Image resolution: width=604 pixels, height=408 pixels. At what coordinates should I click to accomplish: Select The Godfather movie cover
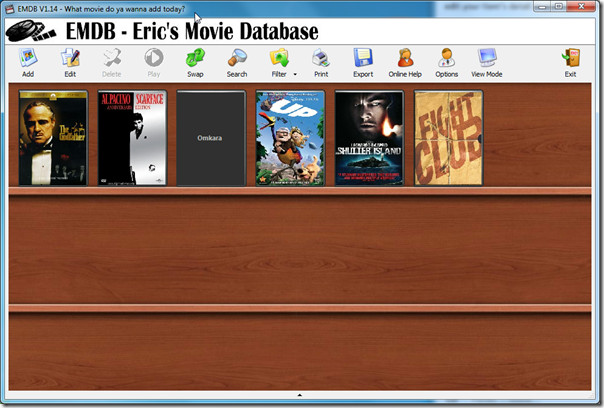click(53, 138)
